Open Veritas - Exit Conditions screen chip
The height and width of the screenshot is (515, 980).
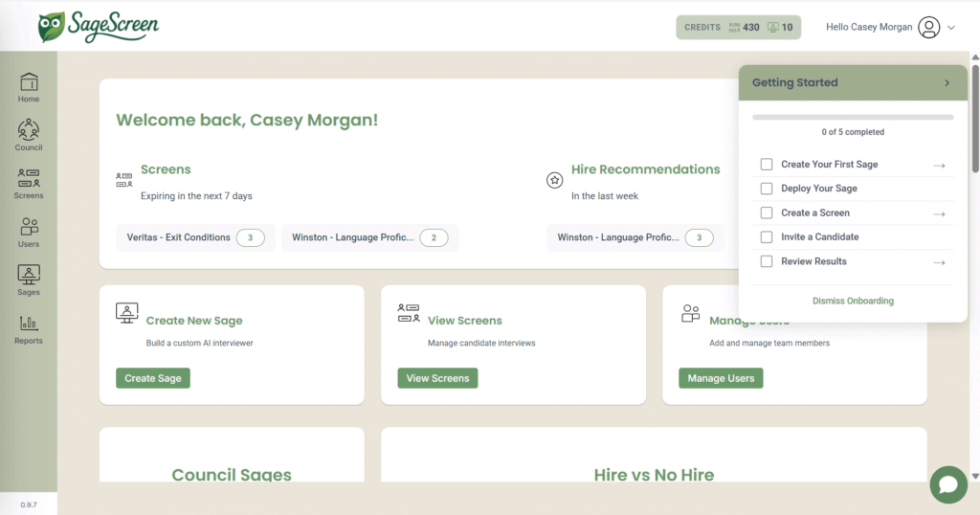coord(195,237)
